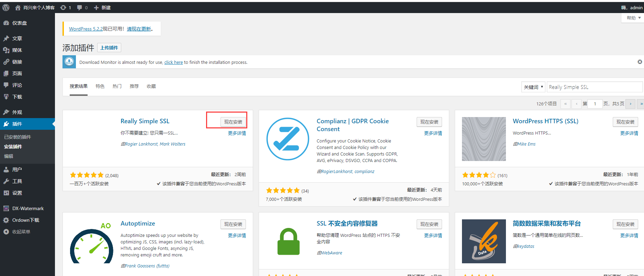Open admin user account menu
This screenshot has width=644, height=276.
[632, 8]
